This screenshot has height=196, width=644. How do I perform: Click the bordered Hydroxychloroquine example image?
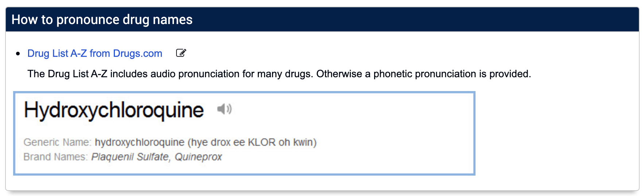point(244,133)
